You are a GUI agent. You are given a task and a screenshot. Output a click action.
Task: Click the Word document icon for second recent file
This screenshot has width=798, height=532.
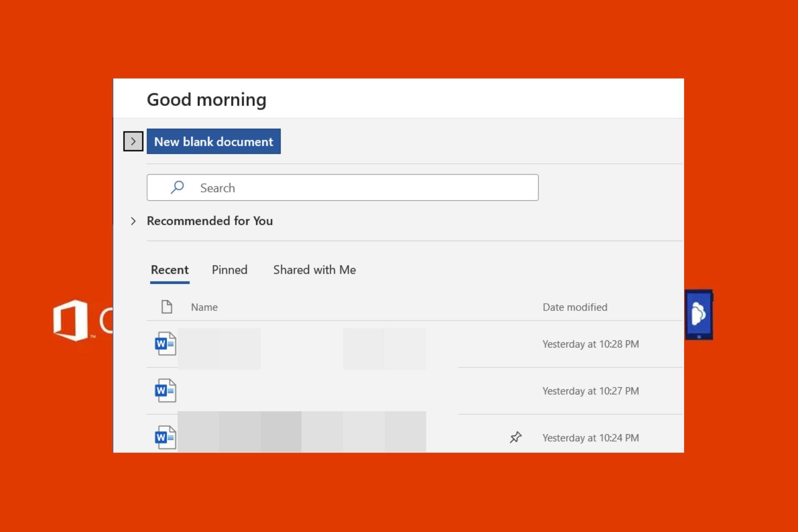165,390
